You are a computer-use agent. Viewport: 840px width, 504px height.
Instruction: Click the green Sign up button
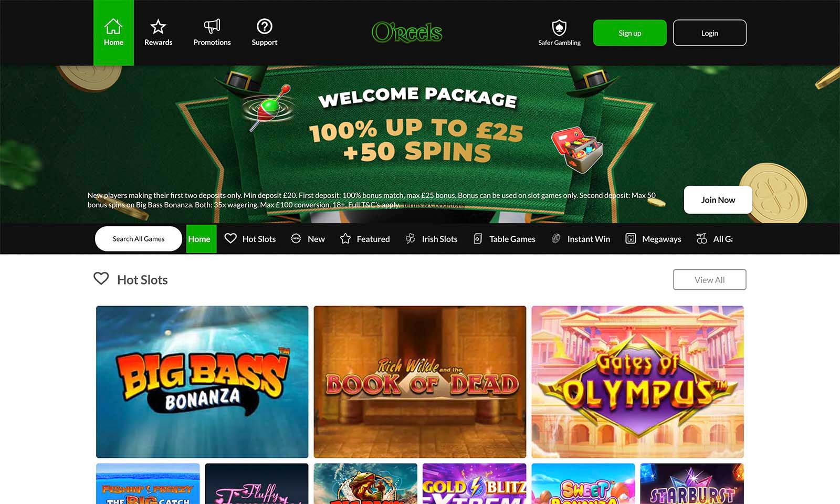[x=630, y=33]
